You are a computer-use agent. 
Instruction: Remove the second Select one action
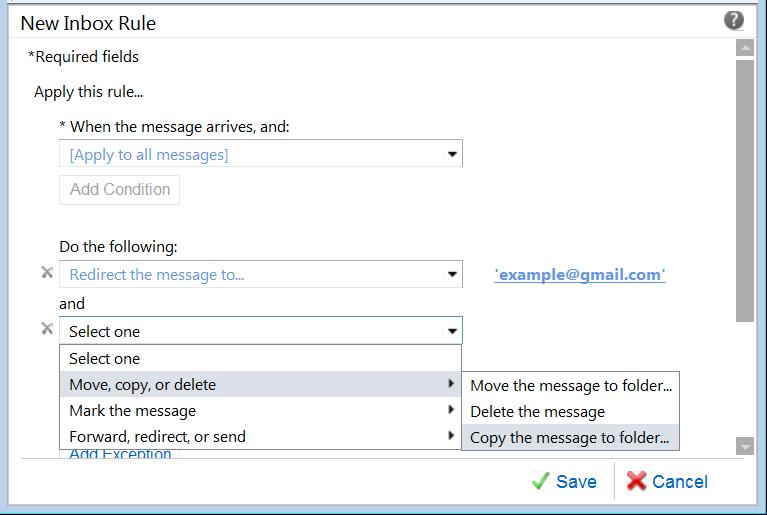point(46,329)
